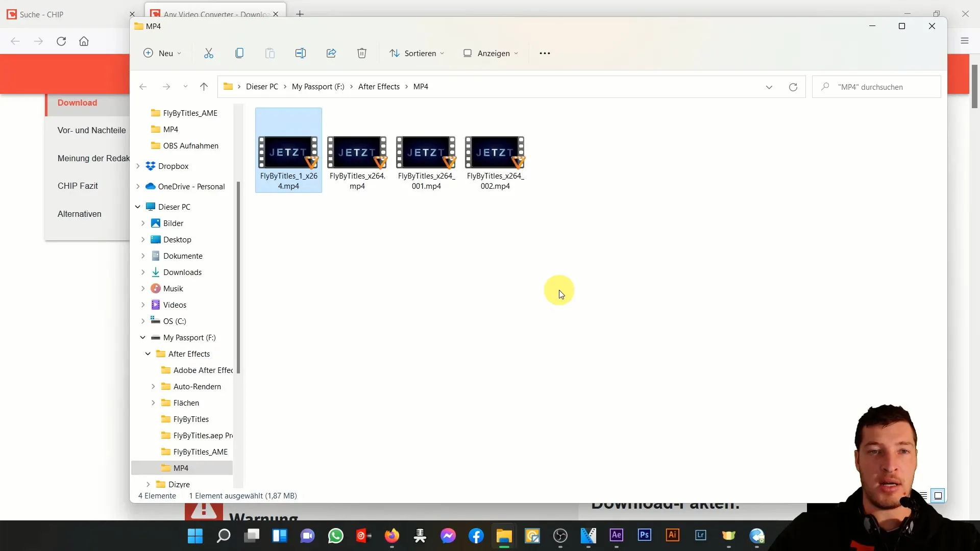This screenshot has height=551, width=980.
Task: Click the Photoshop icon in taskbar
Action: [x=645, y=536]
